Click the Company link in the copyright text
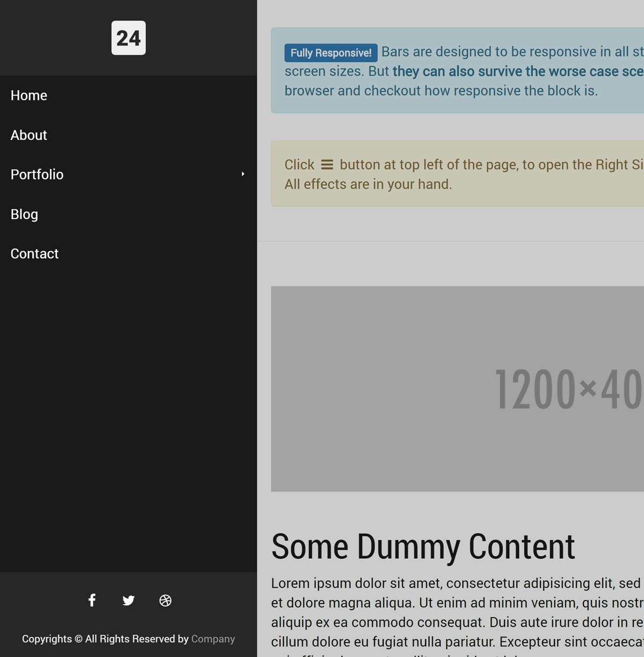The width and height of the screenshot is (644, 657). [x=213, y=639]
